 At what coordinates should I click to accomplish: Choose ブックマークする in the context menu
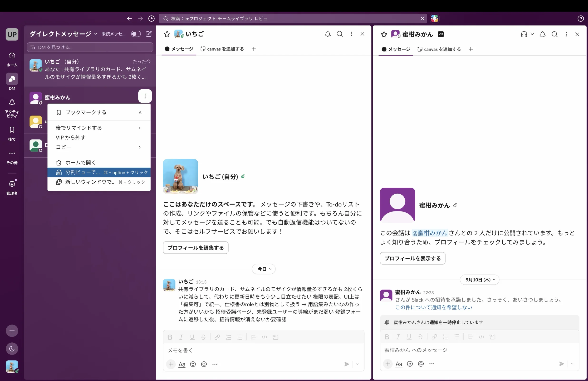coord(99,113)
